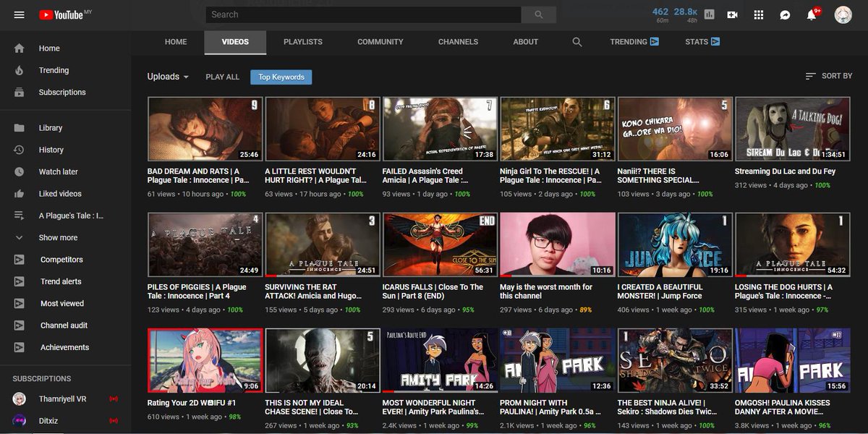
Task: Open the CHANNELS tab
Action: 458,42
